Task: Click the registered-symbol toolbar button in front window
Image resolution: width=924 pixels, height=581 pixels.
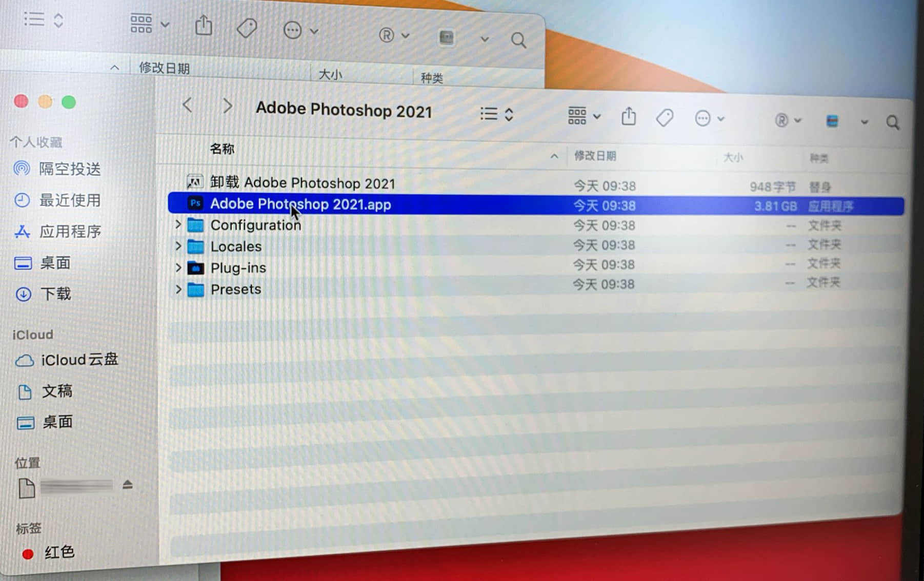Action: tap(787, 120)
